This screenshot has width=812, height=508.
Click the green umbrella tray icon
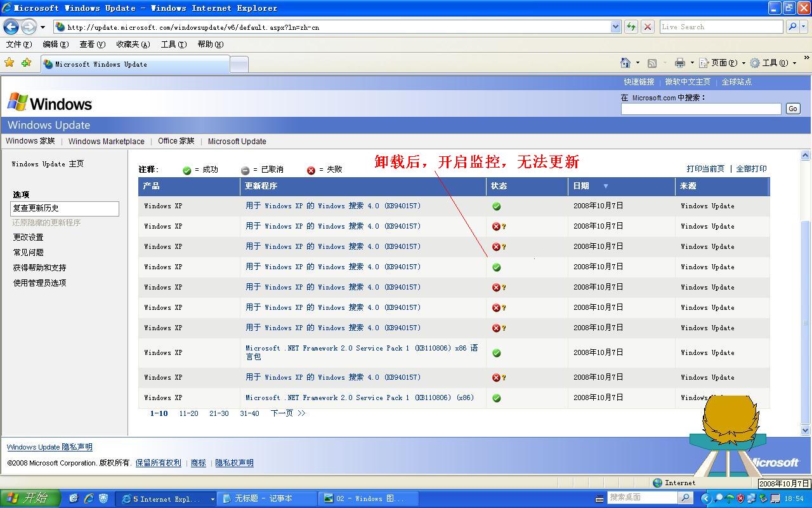(x=730, y=498)
